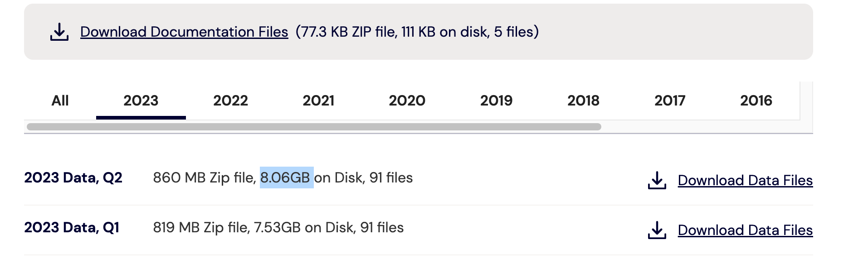Show the 2020 data tab
Image resolution: width=868 pixels, height=259 pixels.
407,101
